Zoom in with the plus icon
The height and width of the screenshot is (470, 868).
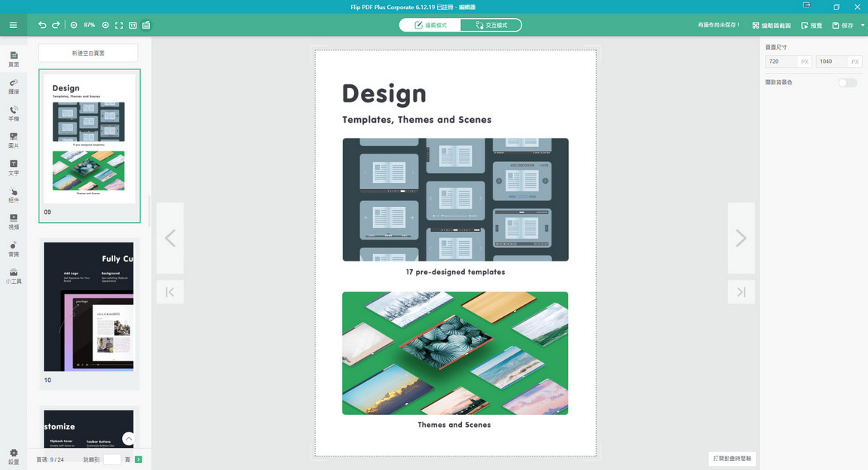(x=105, y=25)
